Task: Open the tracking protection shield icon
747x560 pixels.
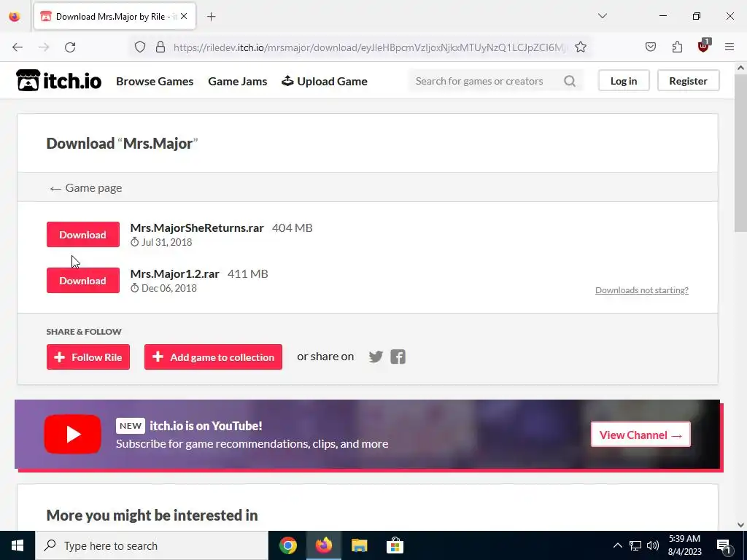Action: [x=139, y=47]
